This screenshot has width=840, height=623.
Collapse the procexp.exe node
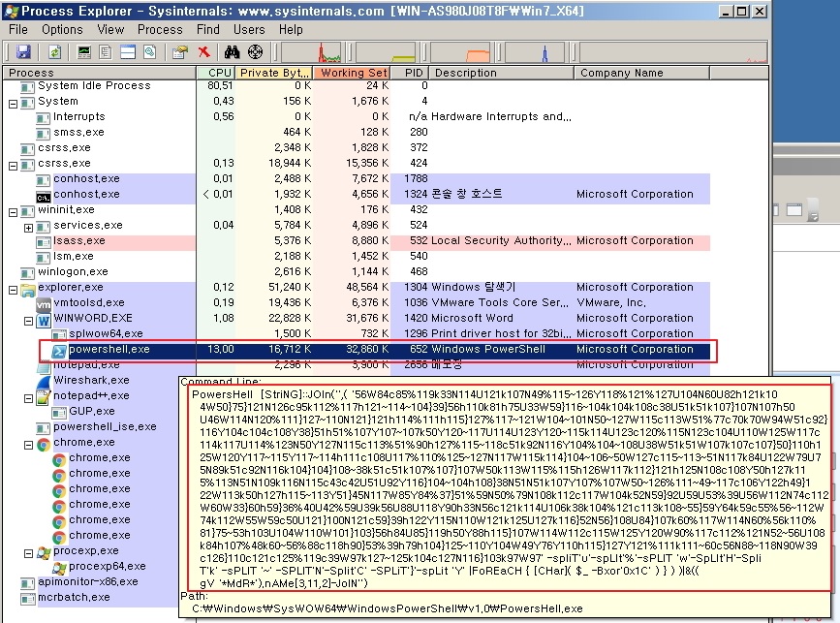click(28, 554)
